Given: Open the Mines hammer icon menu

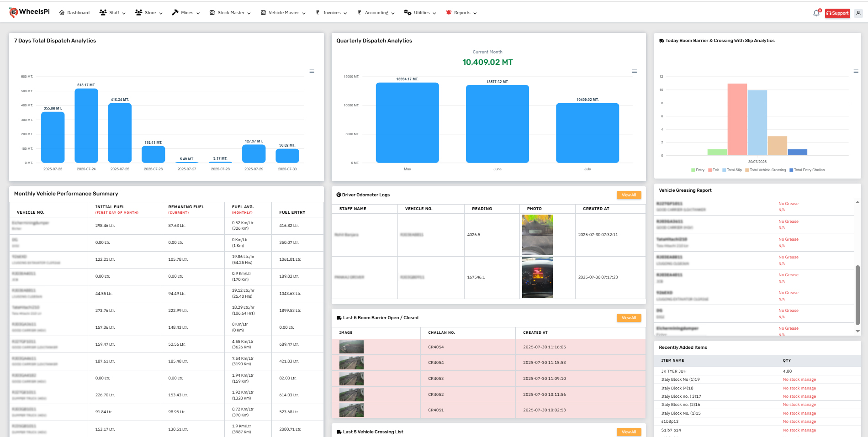Looking at the screenshot, I should pyautogui.click(x=175, y=12).
